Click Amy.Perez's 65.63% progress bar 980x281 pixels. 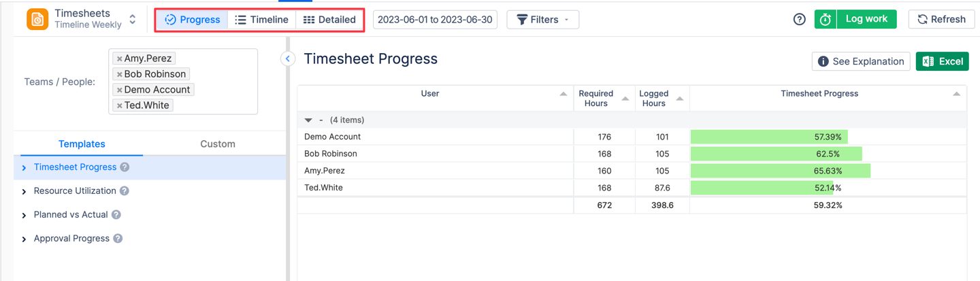click(780, 171)
